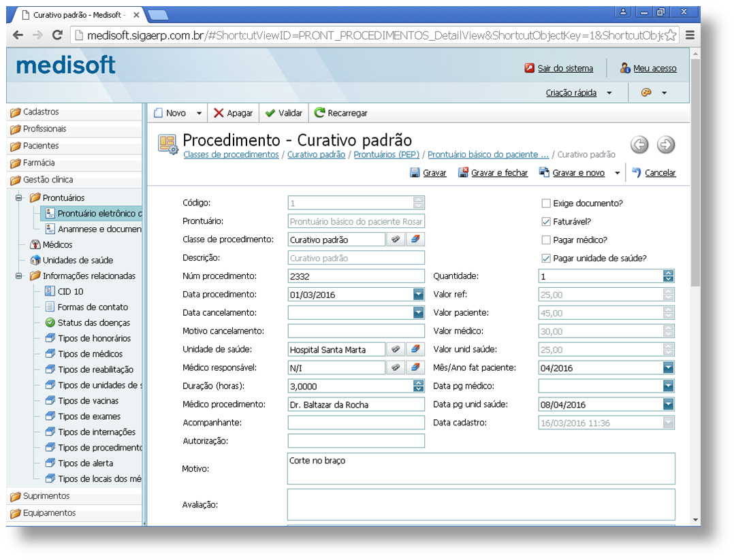Open Data pg unid saúde dropdown
This screenshot has height=560, width=734.
pyautogui.click(x=669, y=404)
